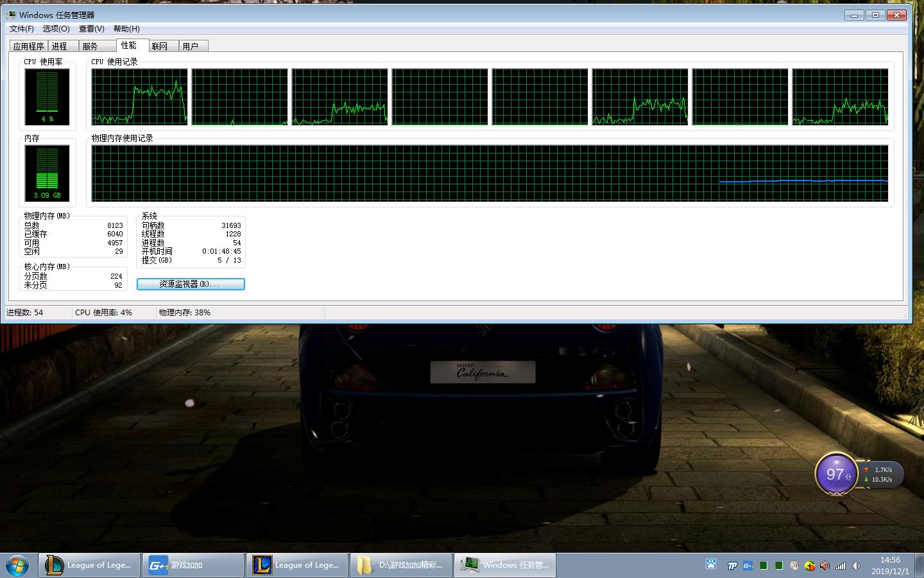Open 资源监视器(R)... button
This screenshot has width=924, height=578.
[191, 284]
